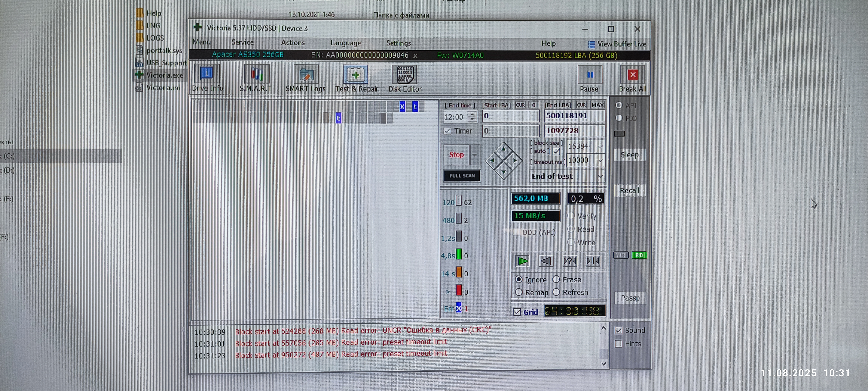Click the red error block color indicator
This screenshot has height=391, width=868.
point(459,290)
